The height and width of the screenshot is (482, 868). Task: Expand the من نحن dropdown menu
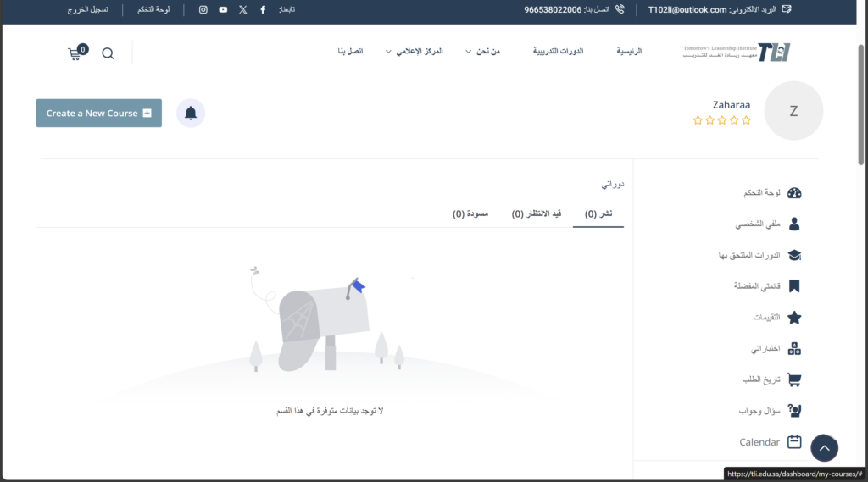pos(484,52)
